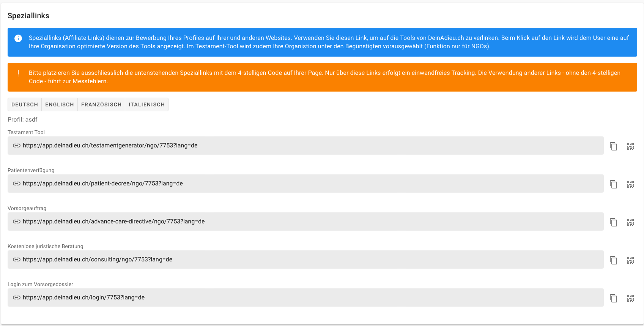The height and width of the screenshot is (326, 644).
Task: Switch to the Deutsch language tab
Action: [x=25, y=104]
